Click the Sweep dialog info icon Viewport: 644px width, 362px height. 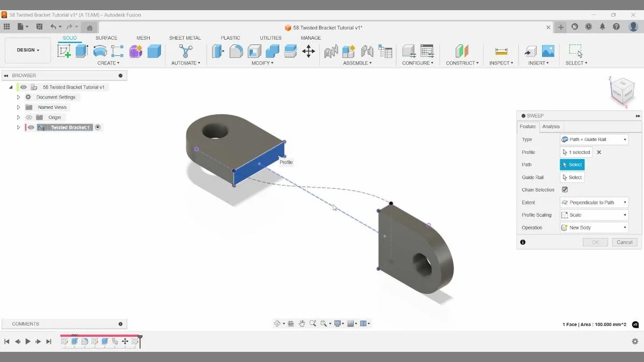tap(523, 242)
